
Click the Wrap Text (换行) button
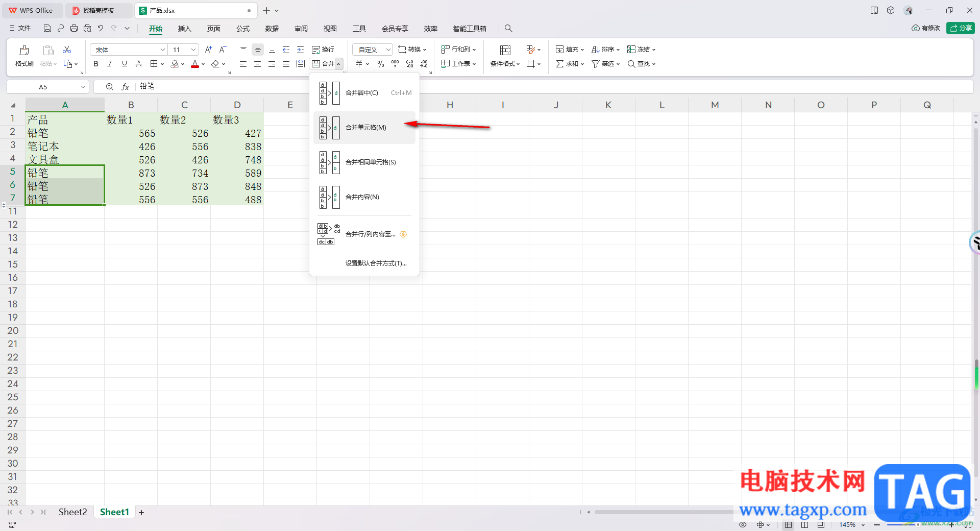point(323,50)
